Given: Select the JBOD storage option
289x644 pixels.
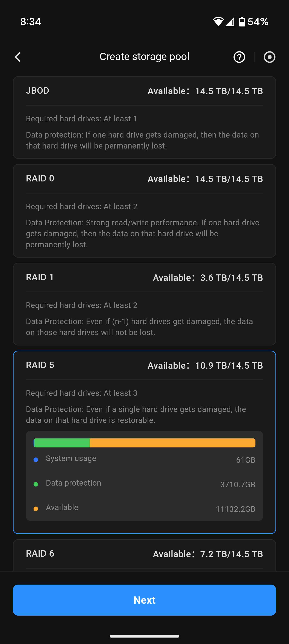Looking at the screenshot, I should [144, 117].
